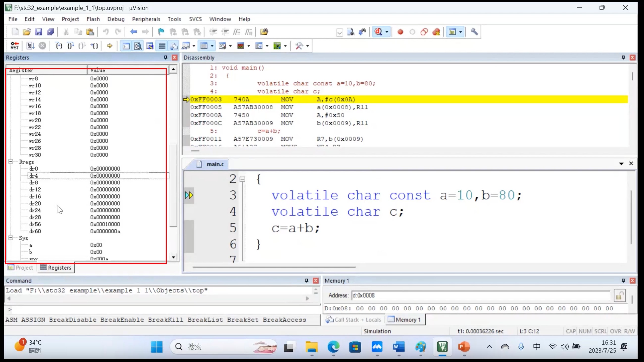Image resolution: width=644 pixels, height=362 pixels.
Task: Open Microsoft Edge from the taskbar
Action: tap(333, 347)
